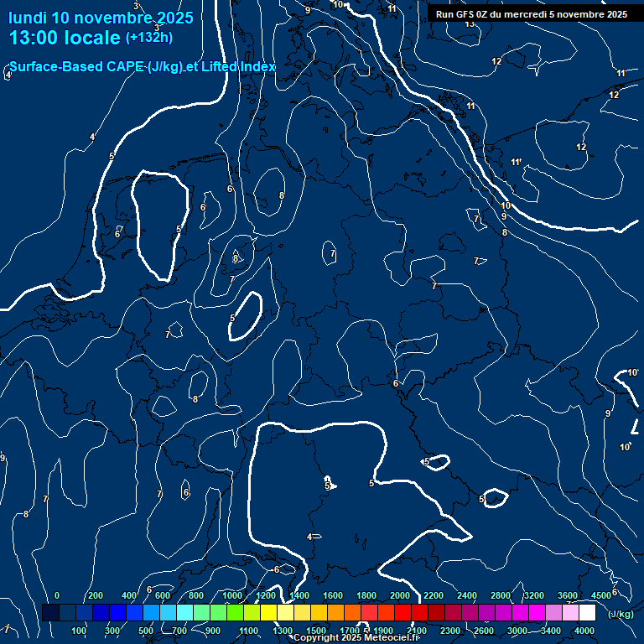Click the legend value "3000"
This screenshot has height=644, width=644.
click(517, 631)
